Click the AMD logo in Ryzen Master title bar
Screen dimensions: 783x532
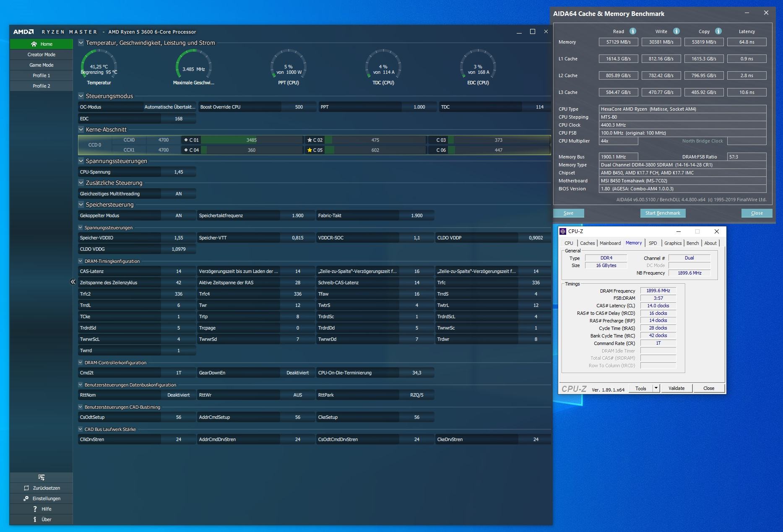23,32
